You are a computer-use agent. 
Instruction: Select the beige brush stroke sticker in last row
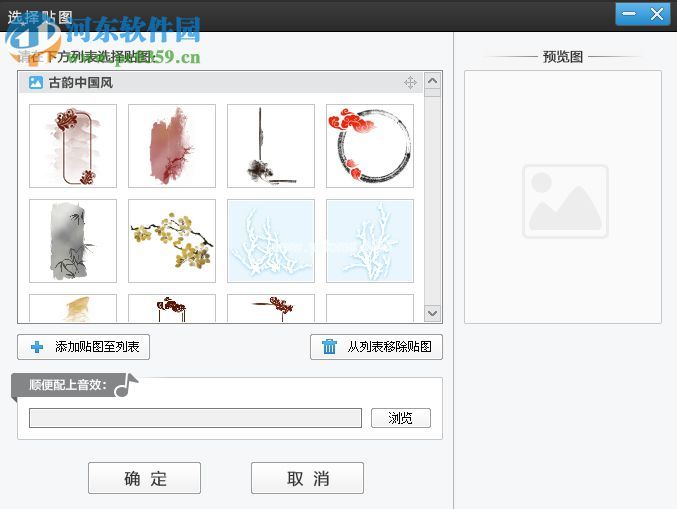73,308
